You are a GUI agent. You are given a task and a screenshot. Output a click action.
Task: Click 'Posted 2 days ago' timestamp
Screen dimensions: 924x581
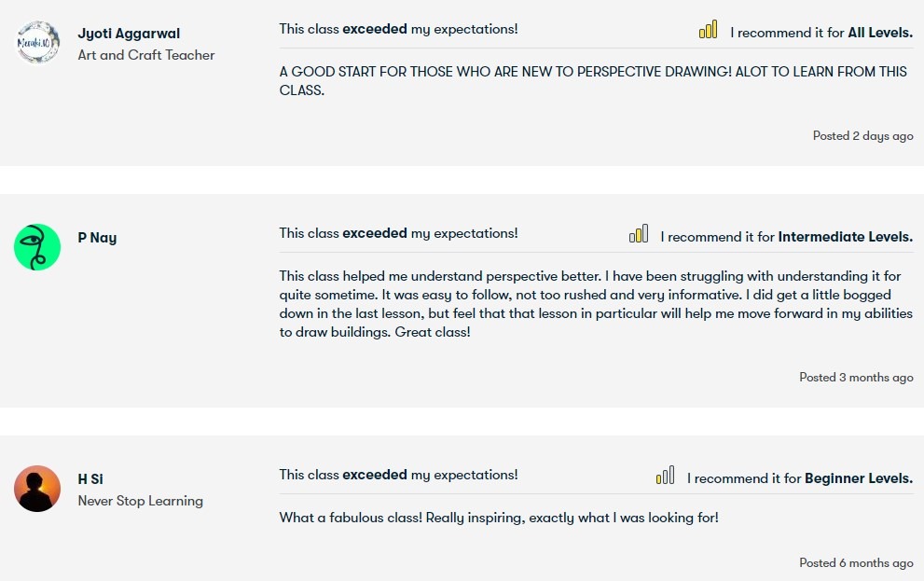(x=862, y=136)
